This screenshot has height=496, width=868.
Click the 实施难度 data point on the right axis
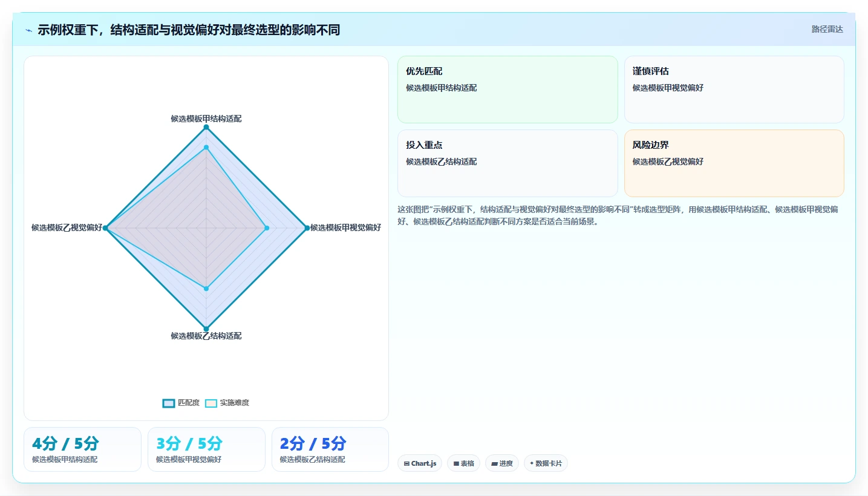click(267, 228)
